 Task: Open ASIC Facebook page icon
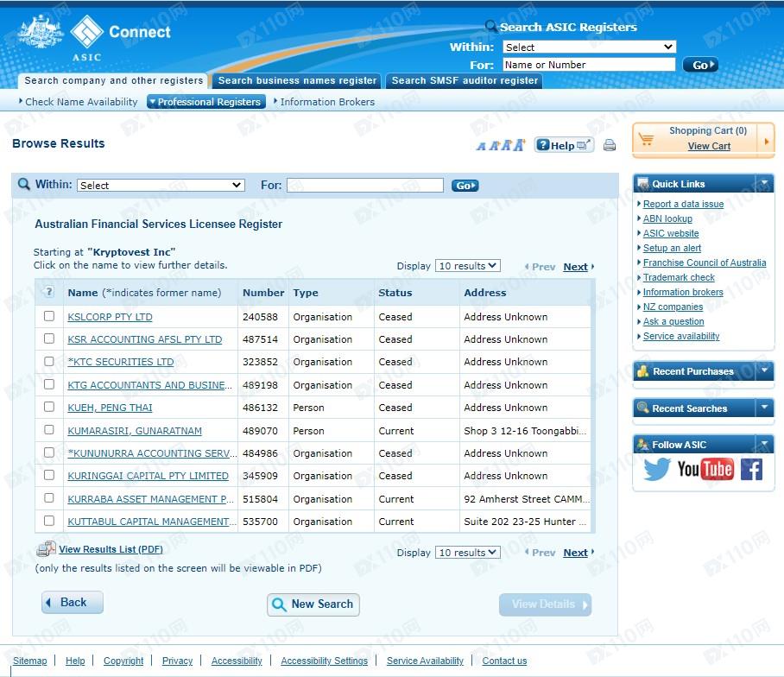(751, 469)
